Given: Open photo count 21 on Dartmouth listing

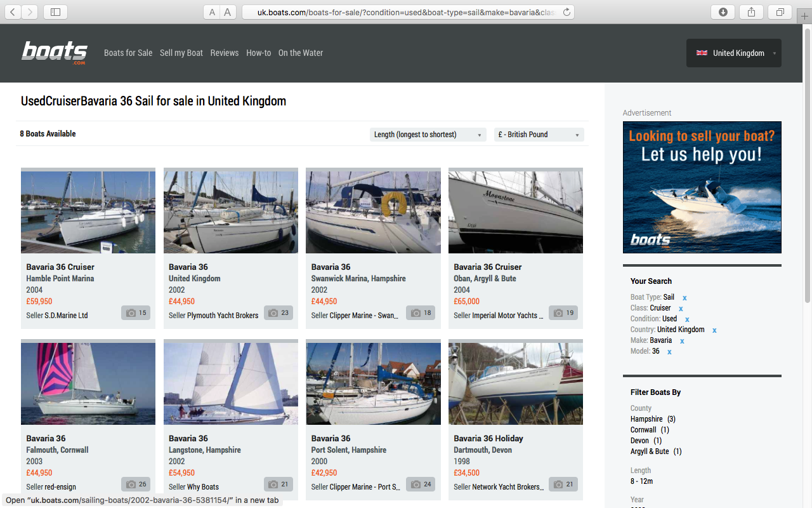Looking at the screenshot, I should (563, 485).
